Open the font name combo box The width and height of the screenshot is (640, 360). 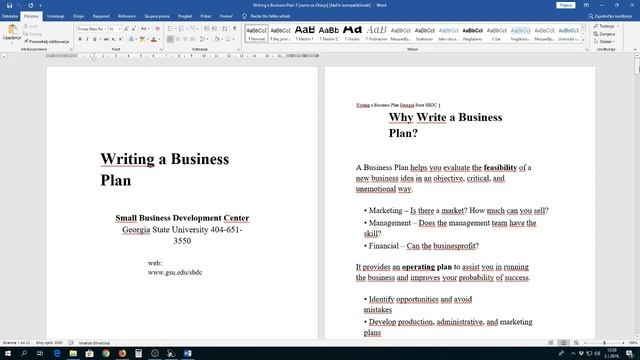[x=91, y=29]
